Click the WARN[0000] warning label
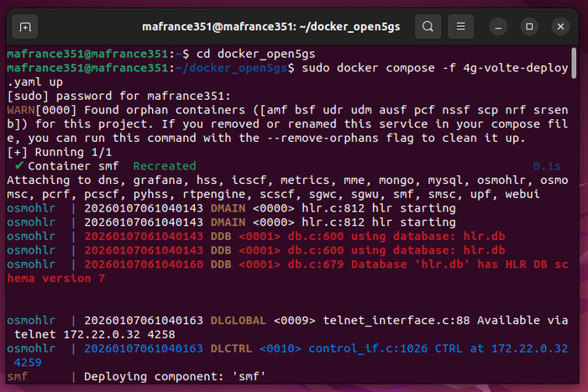 (38, 111)
